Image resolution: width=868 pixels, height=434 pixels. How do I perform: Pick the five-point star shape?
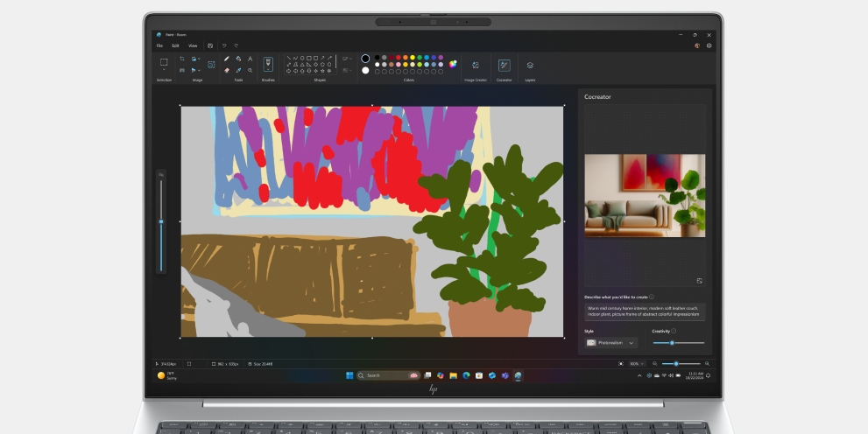322,71
